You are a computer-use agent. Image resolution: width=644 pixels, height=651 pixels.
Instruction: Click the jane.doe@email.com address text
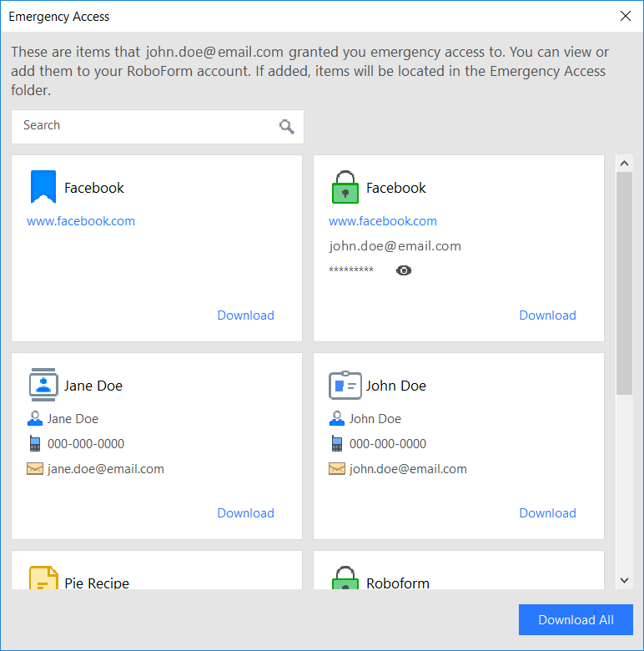(106, 469)
